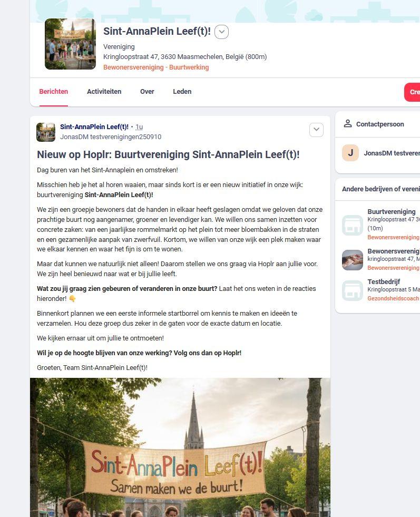Click the Testbedrijf storefront icon
The width and height of the screenshot is (420, 517).
click(x=353, y=290)
